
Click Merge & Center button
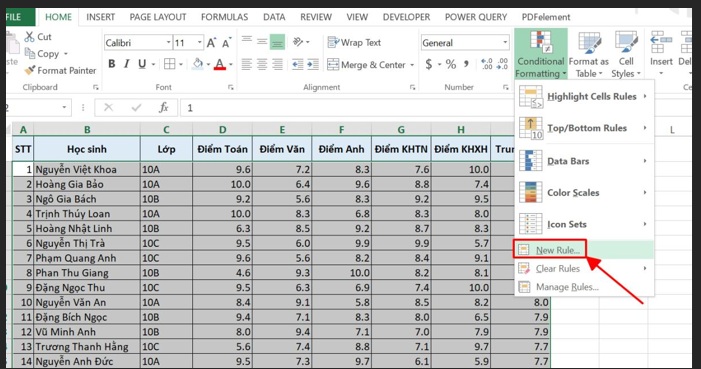(367, 65)
